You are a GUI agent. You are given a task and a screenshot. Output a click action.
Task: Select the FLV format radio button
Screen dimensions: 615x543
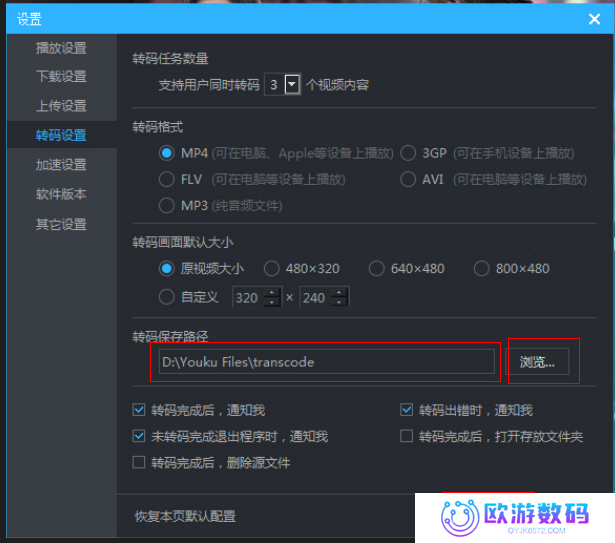(167, 179)
